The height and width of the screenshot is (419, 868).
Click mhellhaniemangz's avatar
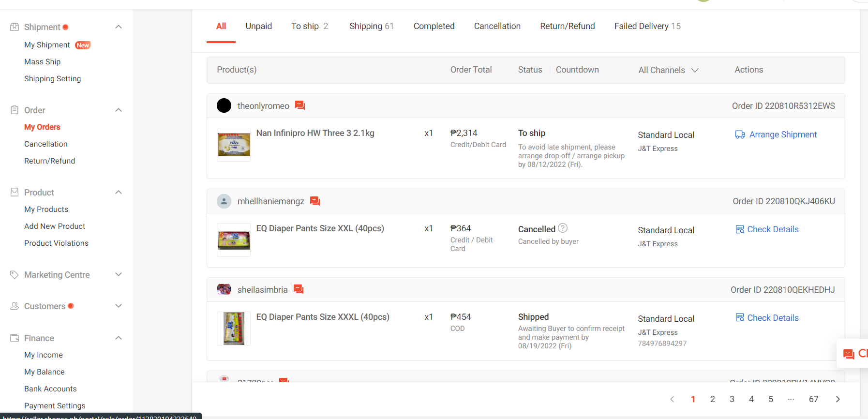pyautogui.click(x=224, y=201)
